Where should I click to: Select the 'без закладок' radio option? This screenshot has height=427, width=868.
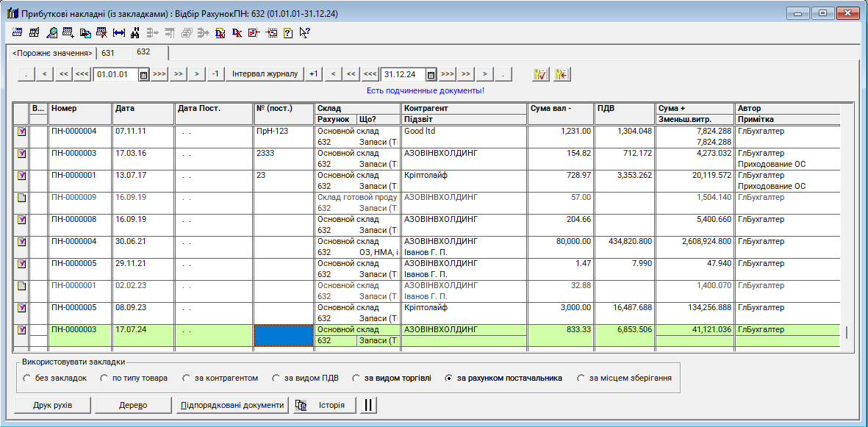click(x=27, y=378)
